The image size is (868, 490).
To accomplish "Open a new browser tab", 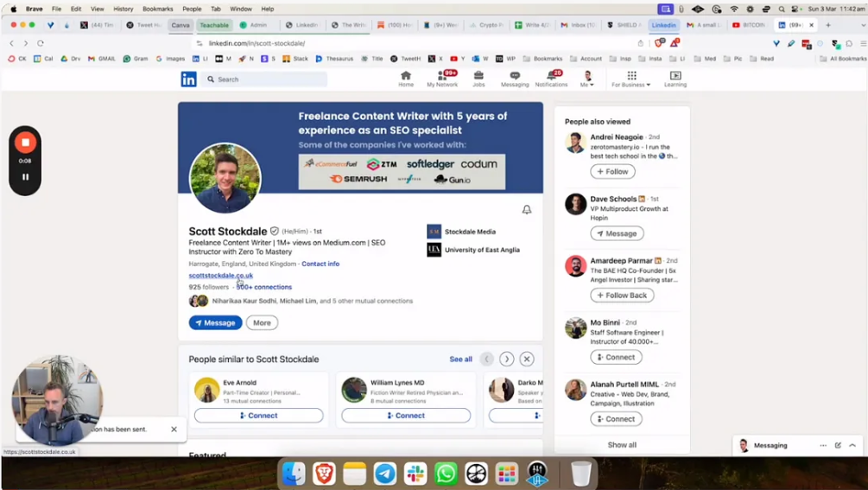I will click(x=828, y=25).
